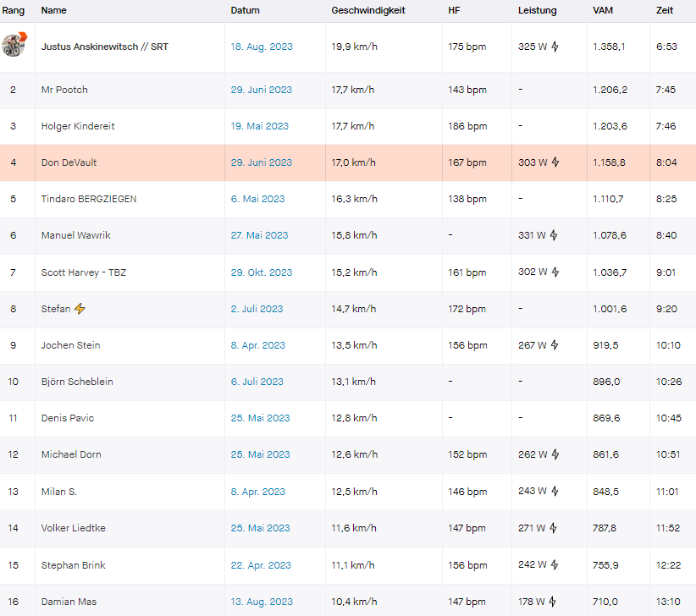
Task: Click the yellow lightning icon beside Stefan
Action: pos(80,309)
